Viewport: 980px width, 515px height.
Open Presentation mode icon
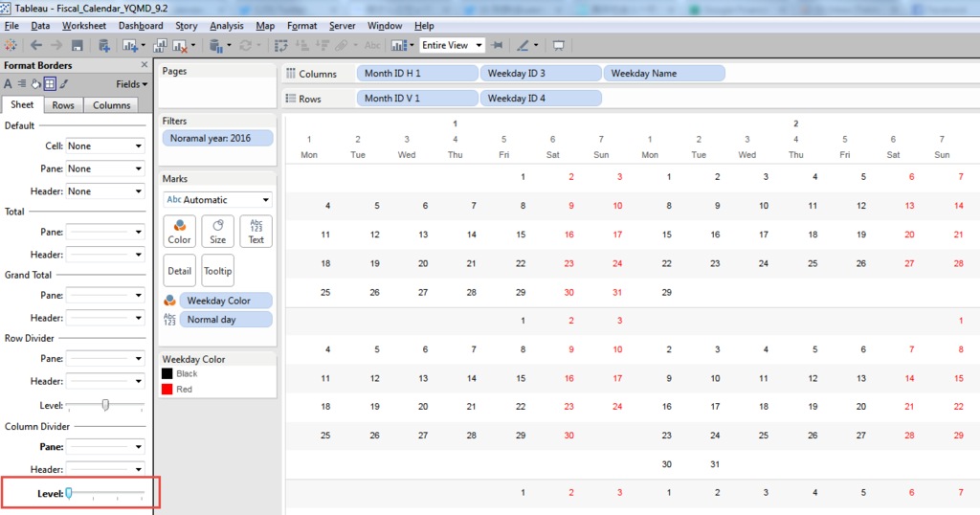click(559, 45)
